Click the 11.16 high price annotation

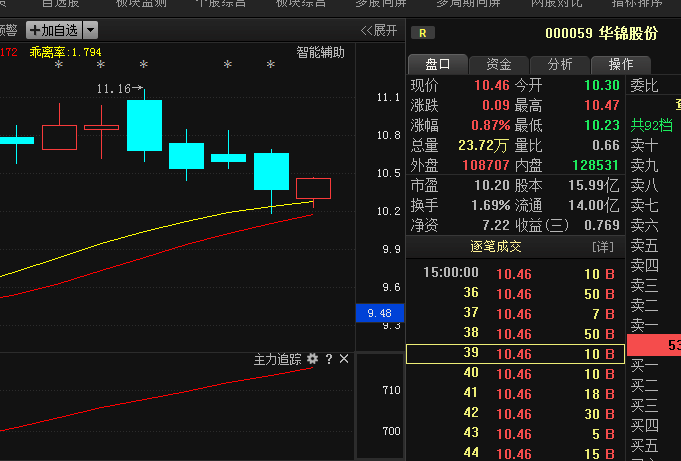[x=114, y=89]
